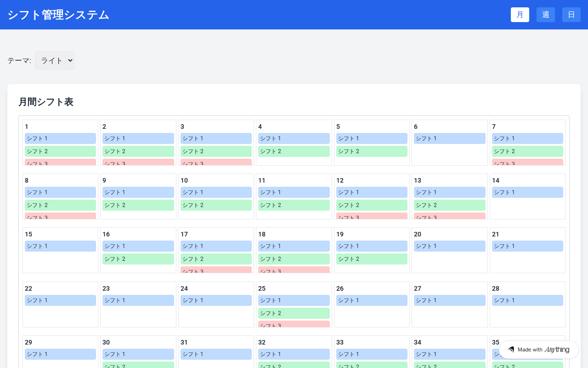This screenshot has width=588, height=368.
Task: Click the red シフト 3 on day 7
Action: (x=527, y=162)
